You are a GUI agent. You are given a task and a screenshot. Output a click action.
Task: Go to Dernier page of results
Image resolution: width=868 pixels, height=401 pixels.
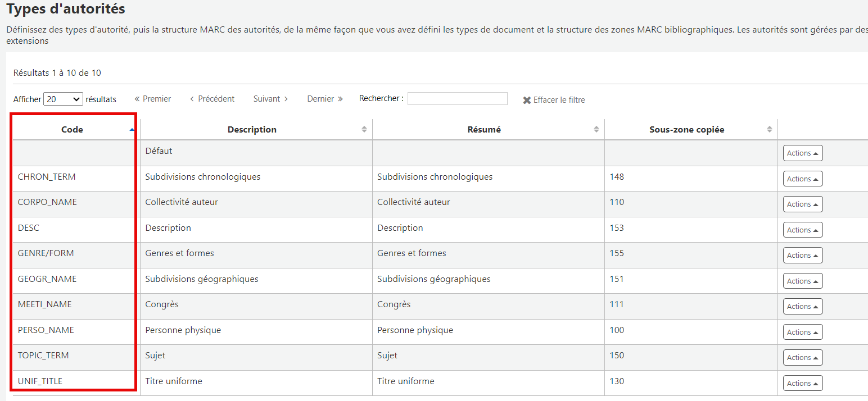pyautogui.click(x=325, y=99)
